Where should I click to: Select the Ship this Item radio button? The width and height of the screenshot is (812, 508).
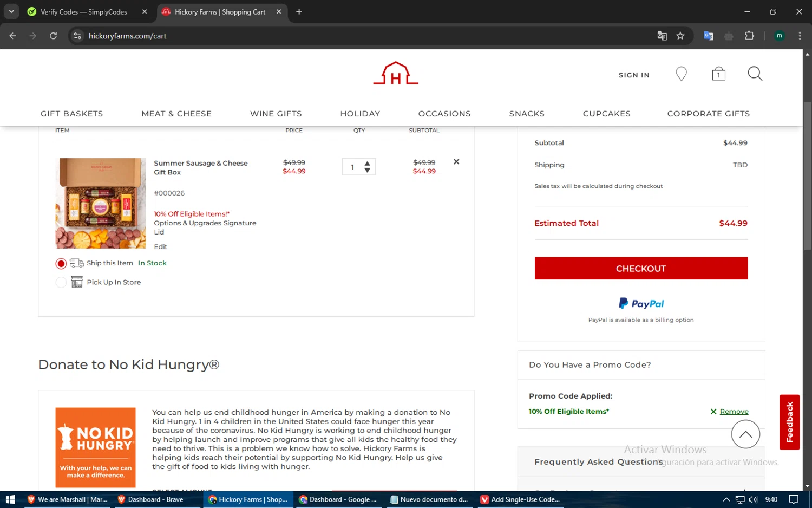pyautogui.click(x=61, y=264)
